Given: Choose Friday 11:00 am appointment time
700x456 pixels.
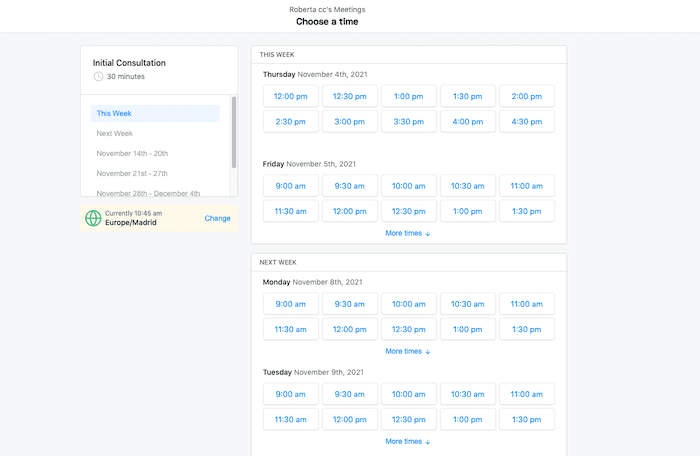Looking at the screenshot, I should tap(527, 186).
